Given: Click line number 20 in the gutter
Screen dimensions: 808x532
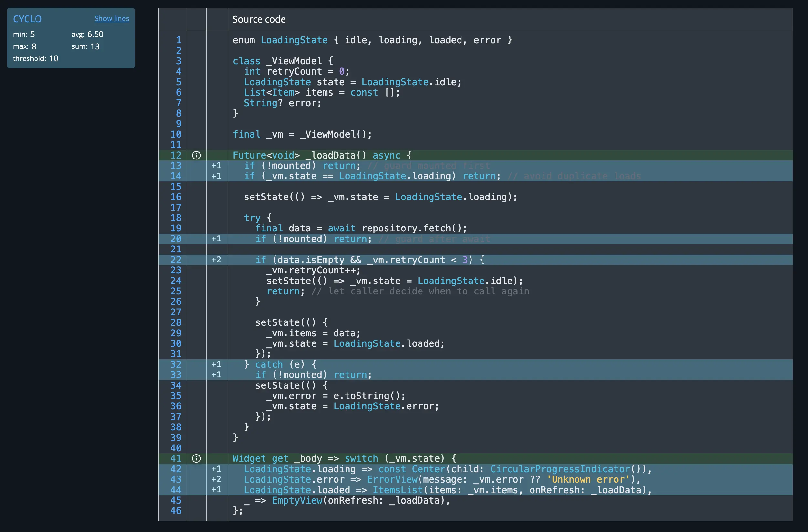Looking at the screenshot, I should click(x=176, y=239).
